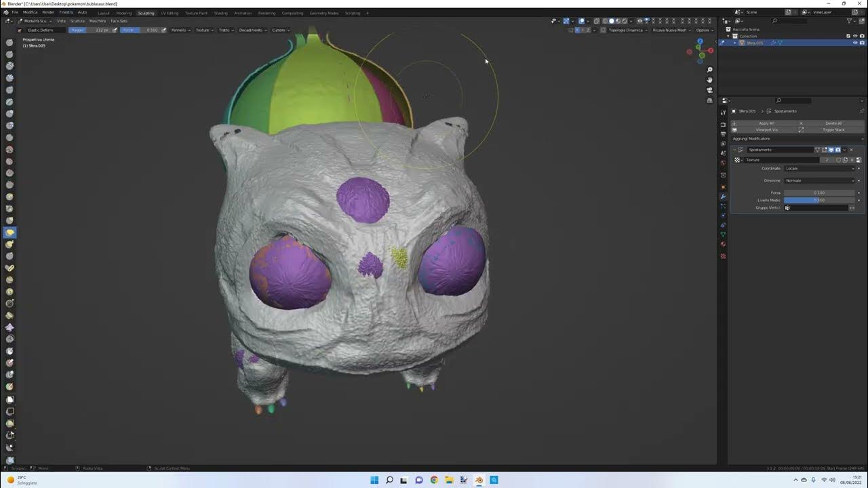This screenshot has height=488, width=868.
Task: Open the Finestra menu
Action: coord(66,12)
